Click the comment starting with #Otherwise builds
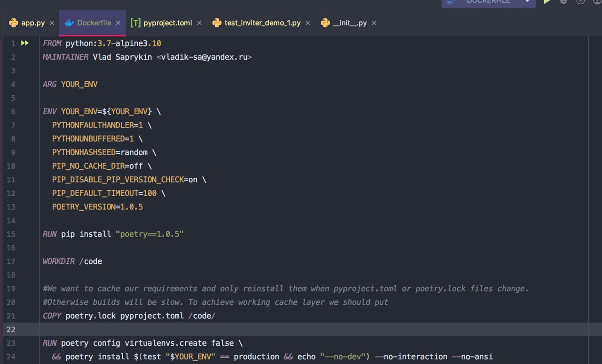This screenshot has width=602, height=364. (x=215, y=302)
